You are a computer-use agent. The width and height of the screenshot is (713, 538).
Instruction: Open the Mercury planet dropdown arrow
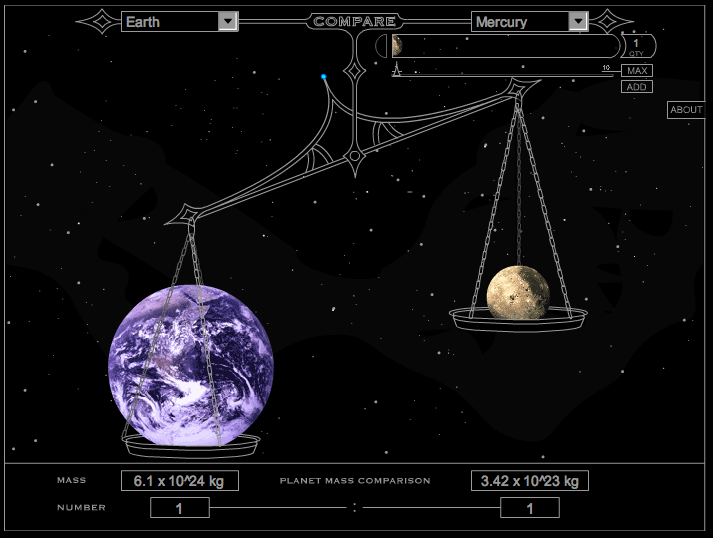click(577, 21)
